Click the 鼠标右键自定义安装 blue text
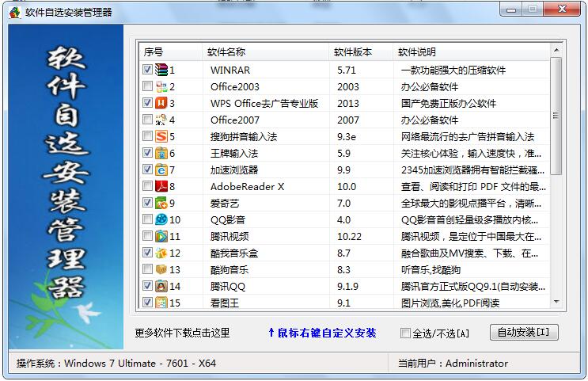The height and width of the screenshot is (381, 588). click(x=322, y=333)
